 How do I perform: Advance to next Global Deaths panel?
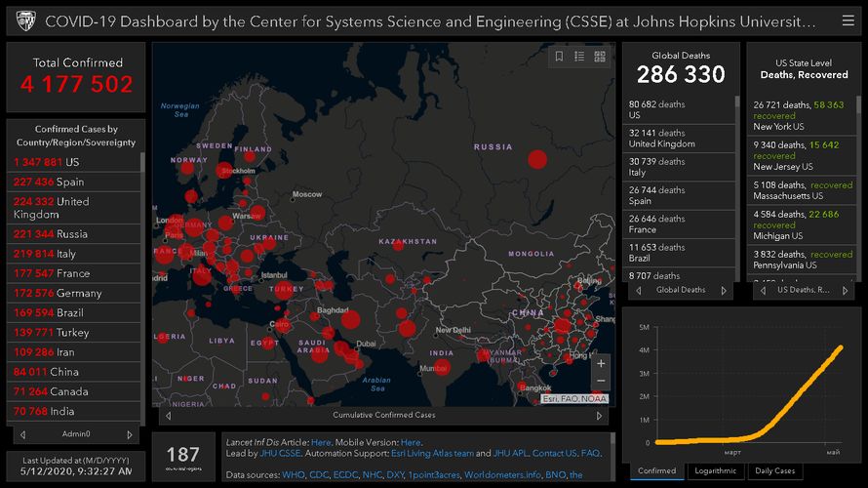click(x=724, y=290)
